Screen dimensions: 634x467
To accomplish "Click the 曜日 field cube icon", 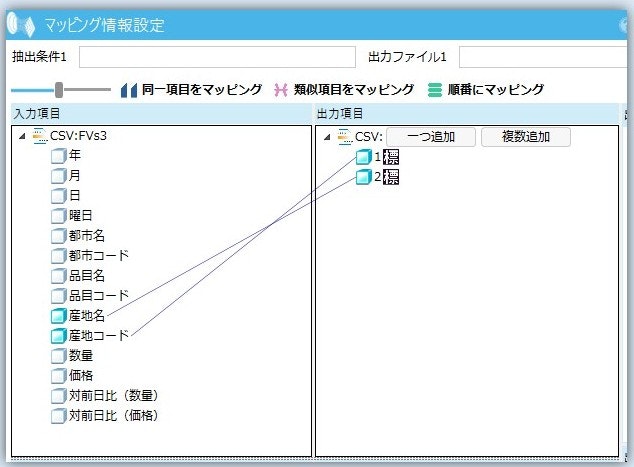I will pos(59,216).
